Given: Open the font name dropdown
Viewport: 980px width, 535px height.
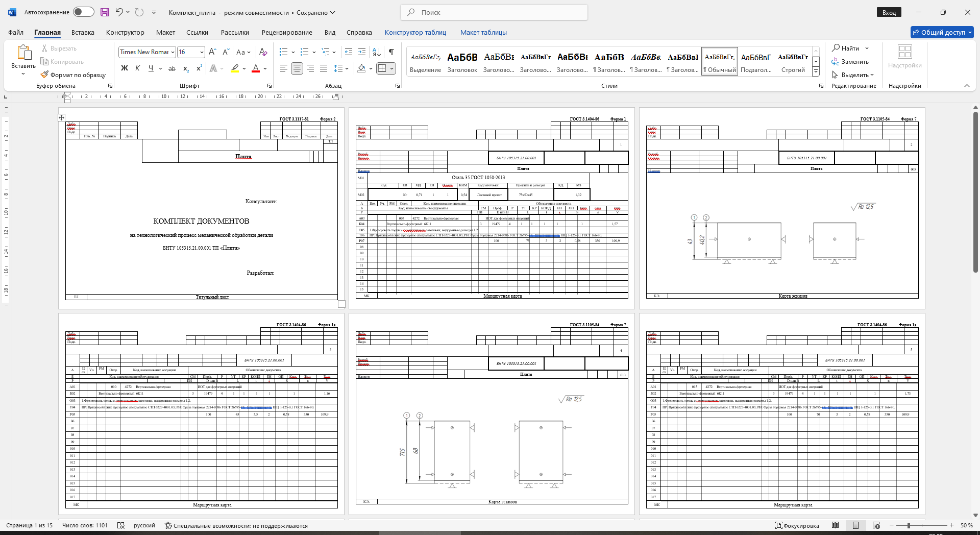Looking at the screenshot, I should coord(173,52).
